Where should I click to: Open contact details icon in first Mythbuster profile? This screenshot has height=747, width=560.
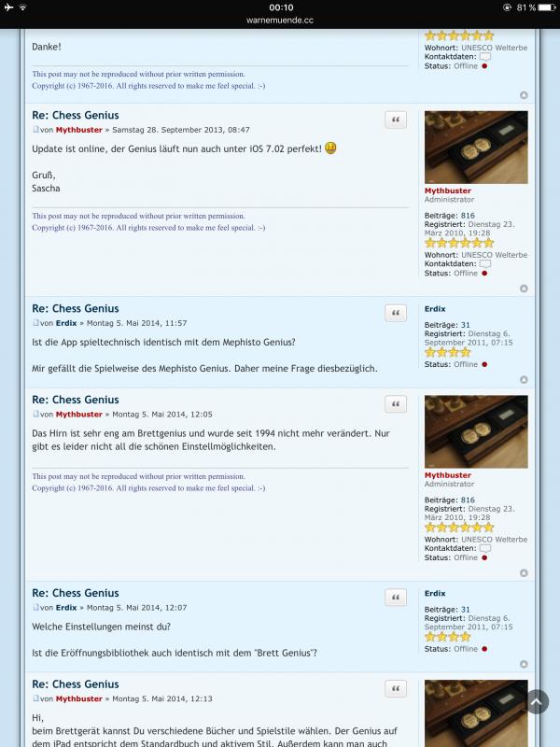[484, 264]
